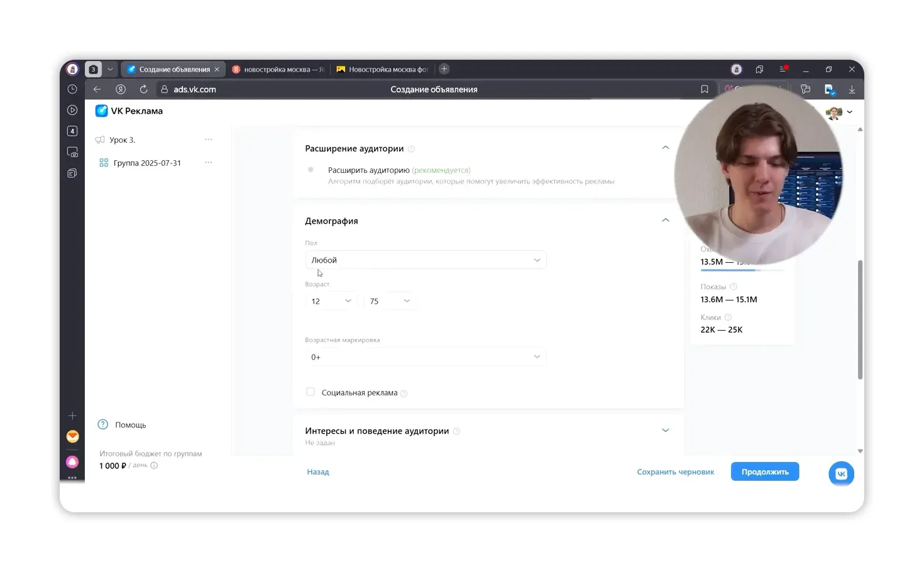The width and height of the screenshot is (924, 572).
Task: Collapse the Демография section
Action: pos(665,220)
